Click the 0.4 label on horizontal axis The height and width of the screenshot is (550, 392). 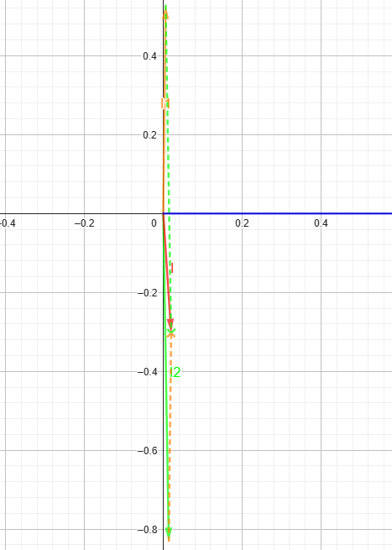pyautogui.click(x=321, y=223)
